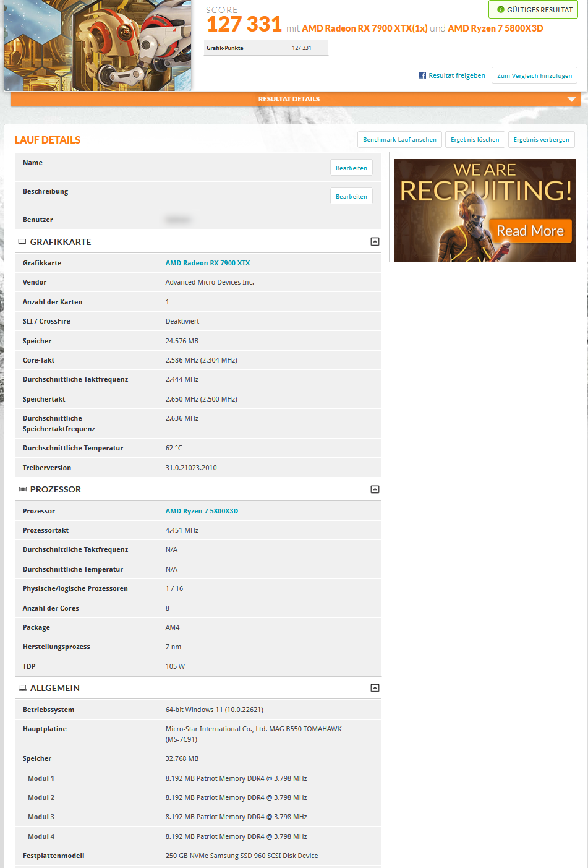Screen dimensions: 588x868
Task: Click the score value 127 331
Action: pyautogui.click(x=244, y=24)
